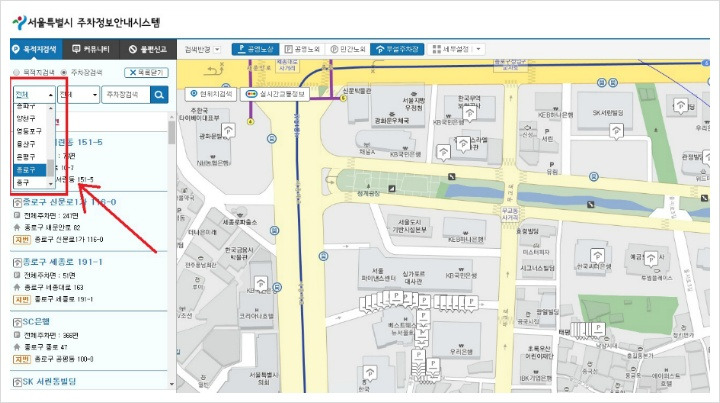Viewport: 720px width, 403px height.
Task: Click the bus stop icon near 서울파이낸스센터
Action: (x=324, y=256)
